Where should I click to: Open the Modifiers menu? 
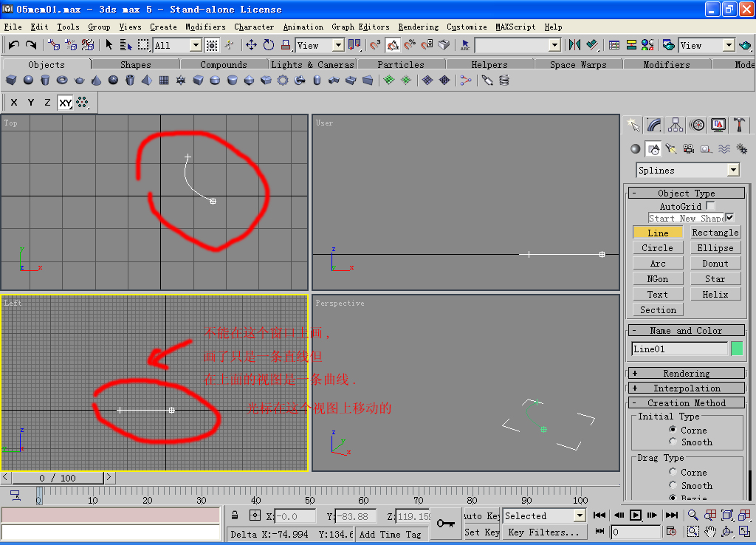pyautogui.click(x=205, y=27)
